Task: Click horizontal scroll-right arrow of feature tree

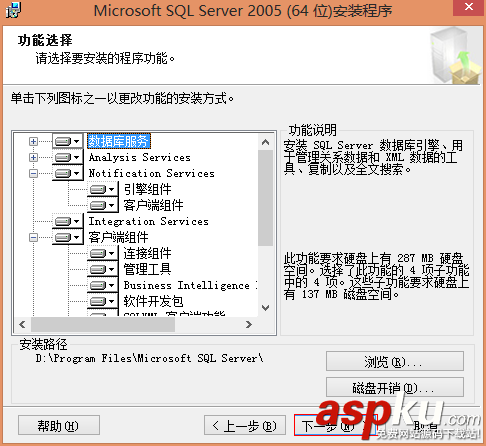Action: [x=249, y=324]
